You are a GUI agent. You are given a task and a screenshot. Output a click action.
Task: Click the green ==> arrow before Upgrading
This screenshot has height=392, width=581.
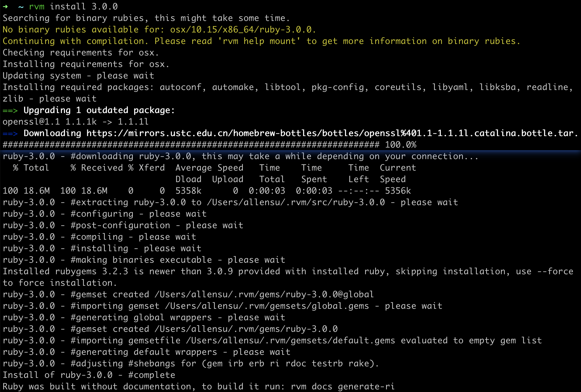coord(10,111)
